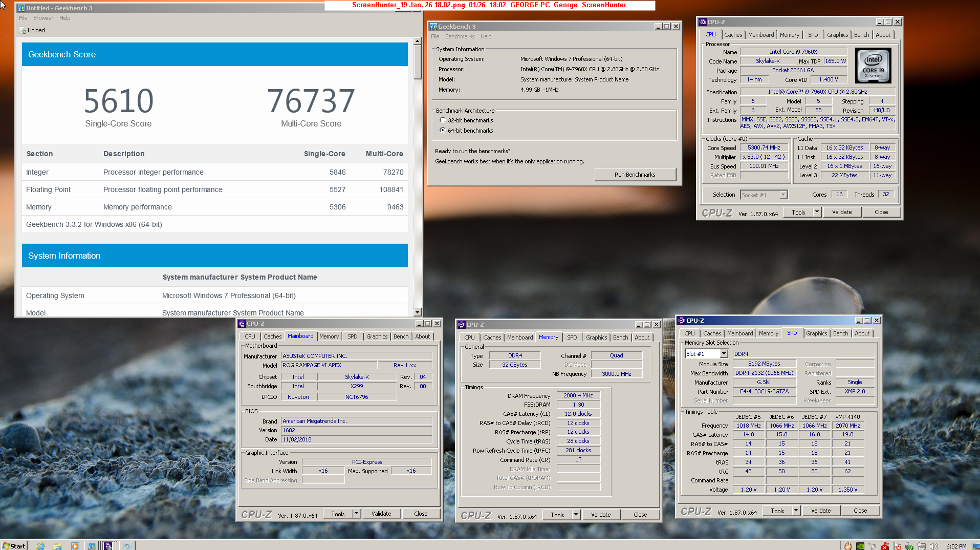Click the System Information section header
Screen dimensions: 980x550
click(x=215, y=256)
